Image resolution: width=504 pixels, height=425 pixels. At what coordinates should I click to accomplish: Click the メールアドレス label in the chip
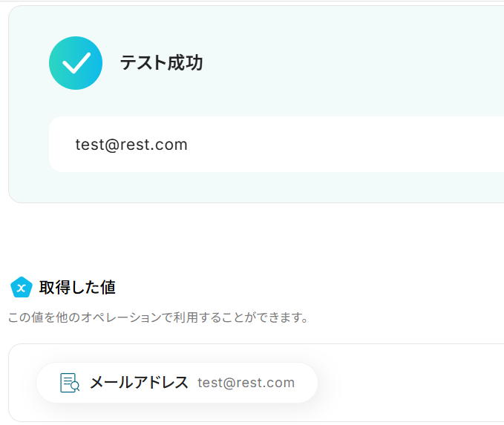point(139,383)
